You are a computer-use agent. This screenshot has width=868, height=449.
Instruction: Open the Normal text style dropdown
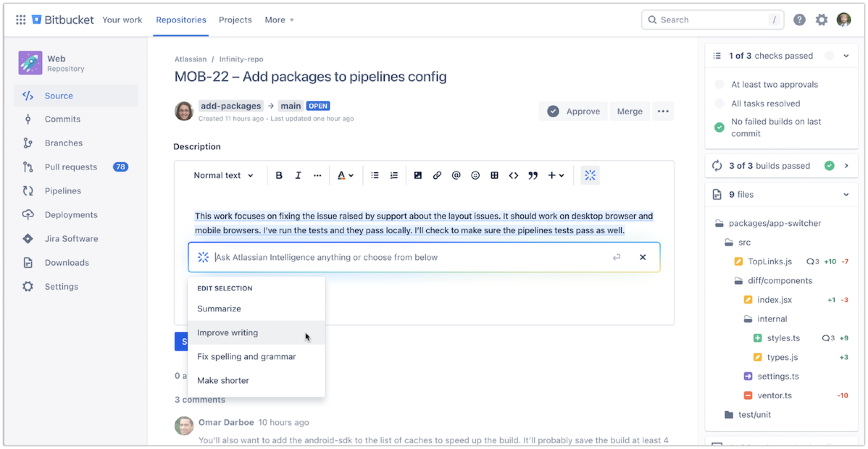pos(223,175)
